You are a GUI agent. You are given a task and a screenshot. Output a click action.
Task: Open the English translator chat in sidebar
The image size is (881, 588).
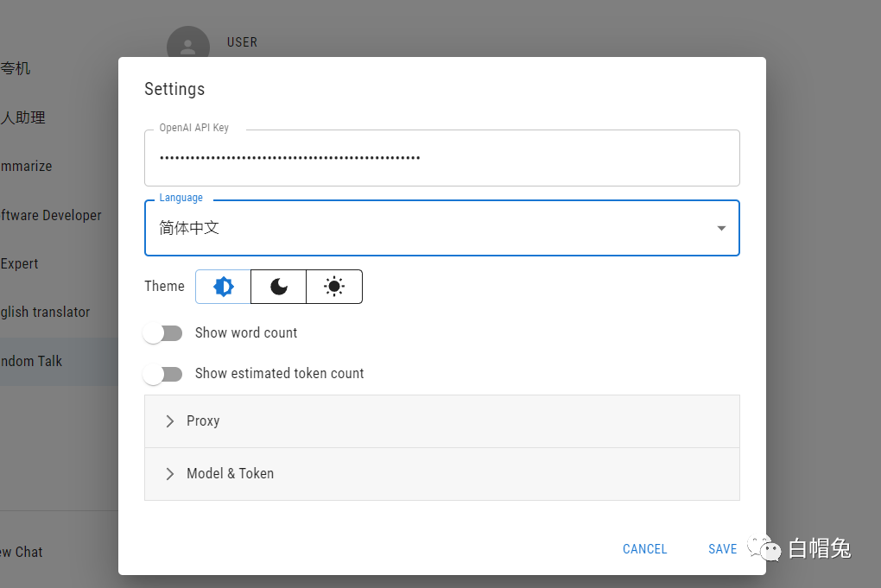click(59, 313)
